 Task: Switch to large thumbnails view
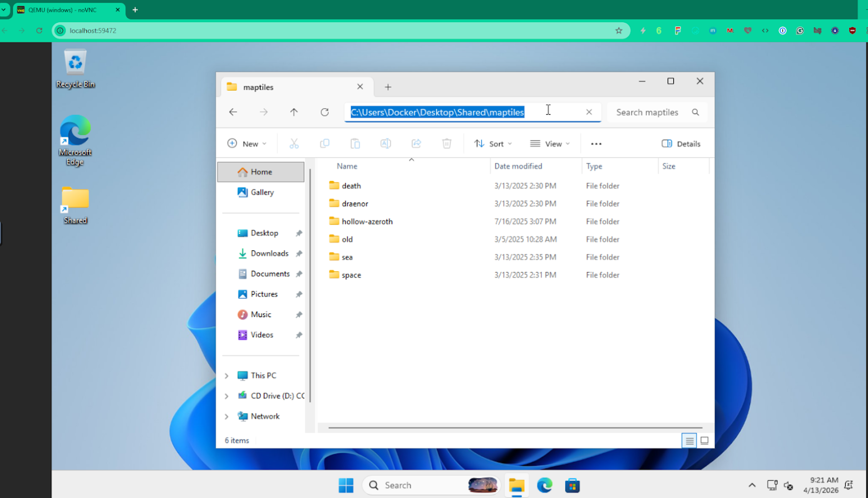[704, 441]
